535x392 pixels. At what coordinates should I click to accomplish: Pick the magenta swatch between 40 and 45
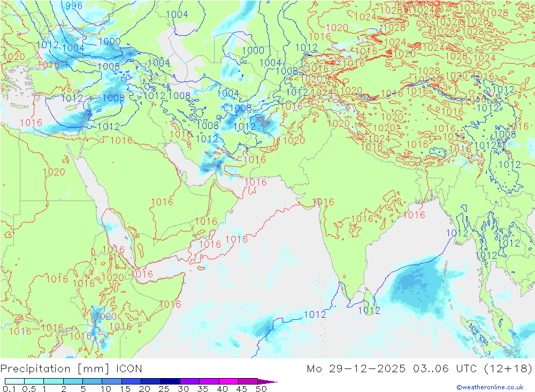[x=228, y=381]
